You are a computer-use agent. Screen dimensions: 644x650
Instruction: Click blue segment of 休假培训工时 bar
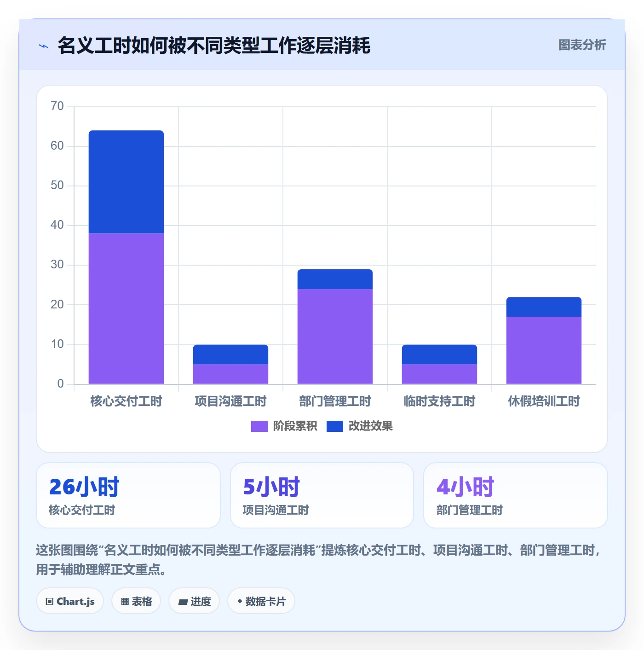(544, 307)
